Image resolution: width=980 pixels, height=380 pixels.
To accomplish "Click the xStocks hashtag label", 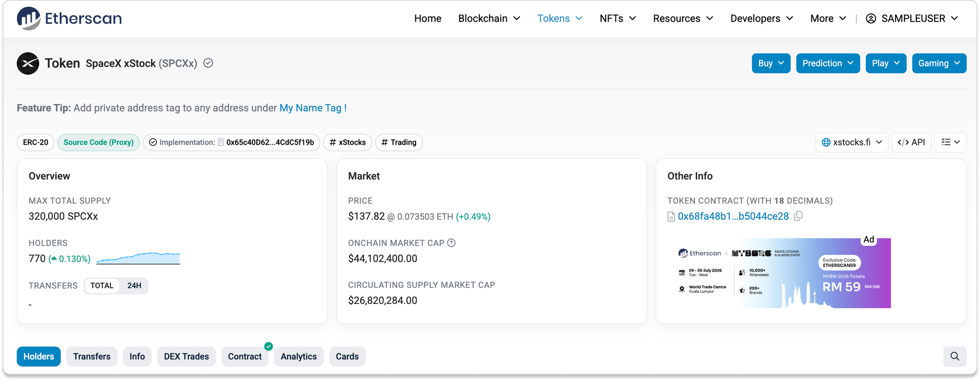I will pyautogui.click(x=348, y=142).
